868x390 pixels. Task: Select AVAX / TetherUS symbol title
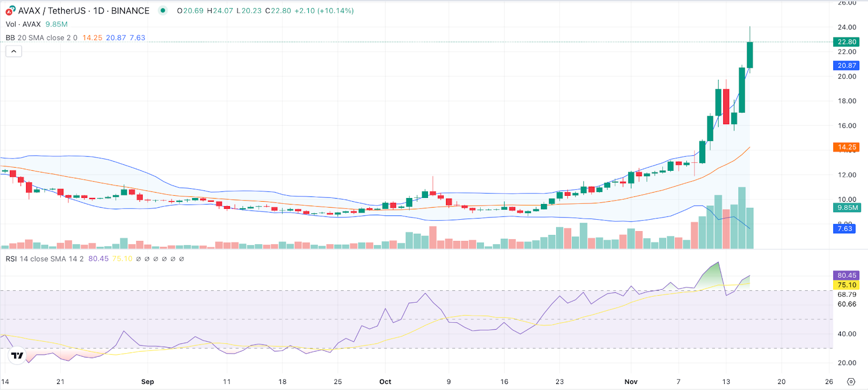52,11
